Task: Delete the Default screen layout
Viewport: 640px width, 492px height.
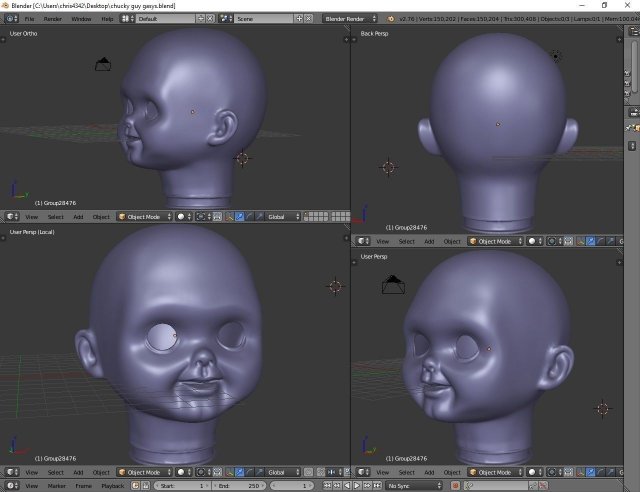Action: pos(210,19)
